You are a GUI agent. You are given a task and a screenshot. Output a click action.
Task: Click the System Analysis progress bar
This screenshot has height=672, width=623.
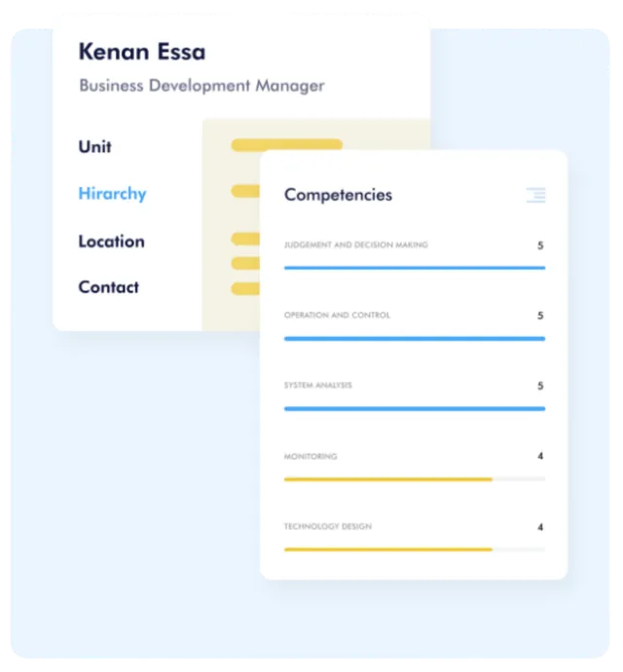(414, 409)
